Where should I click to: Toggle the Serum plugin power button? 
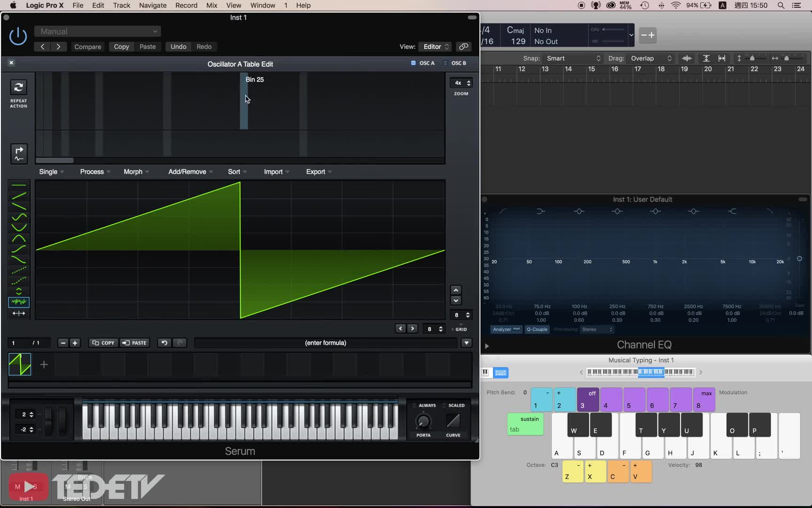point(18,36)
